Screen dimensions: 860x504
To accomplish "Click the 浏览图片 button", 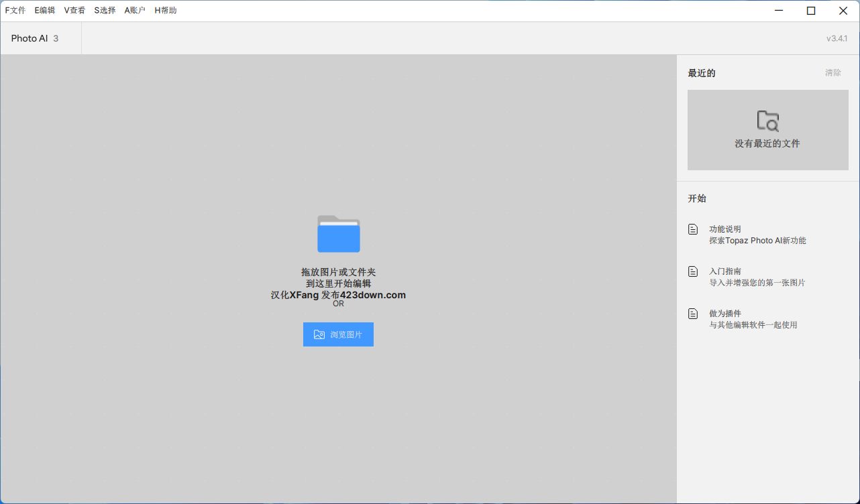I will point(338,334).
